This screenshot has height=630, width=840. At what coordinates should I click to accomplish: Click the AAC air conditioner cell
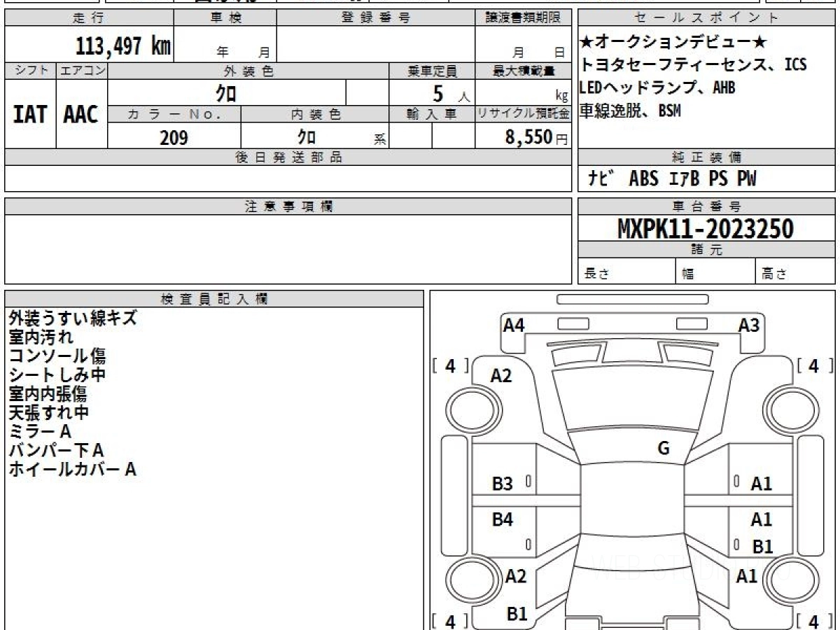(82, 114)
